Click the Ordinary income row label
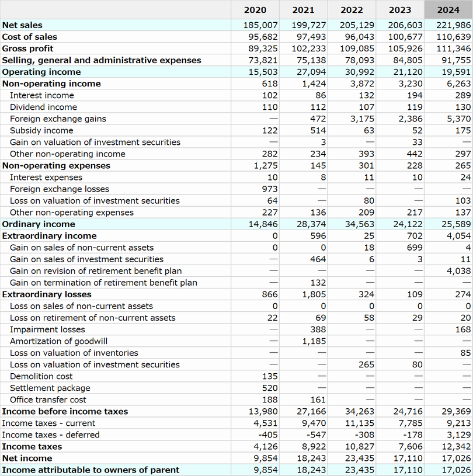Image resolution: width=473 pixels, height=476 pixels. tap(39, 224)
